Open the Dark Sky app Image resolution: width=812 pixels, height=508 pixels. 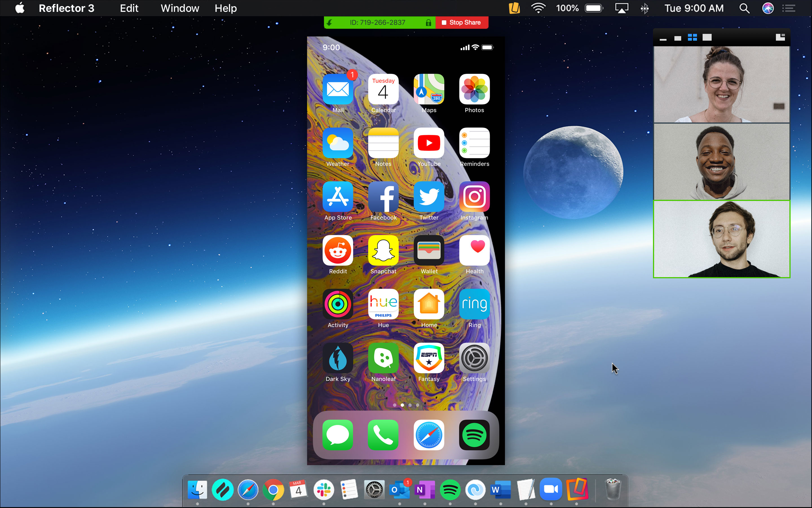pos(337,358)
